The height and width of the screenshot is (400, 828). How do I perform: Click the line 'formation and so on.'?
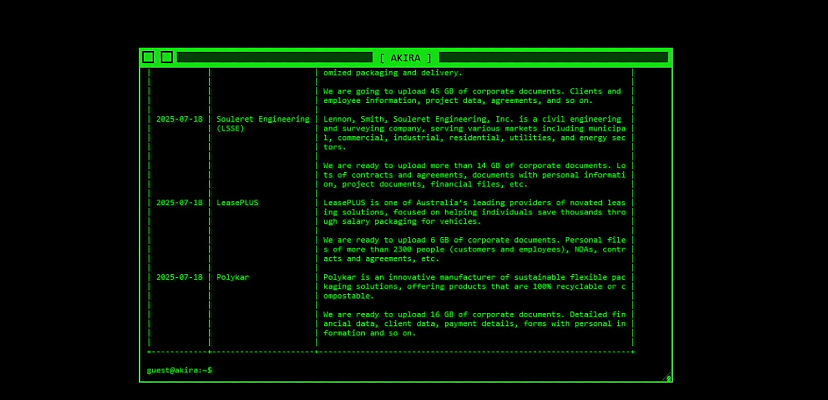point(370,333)
